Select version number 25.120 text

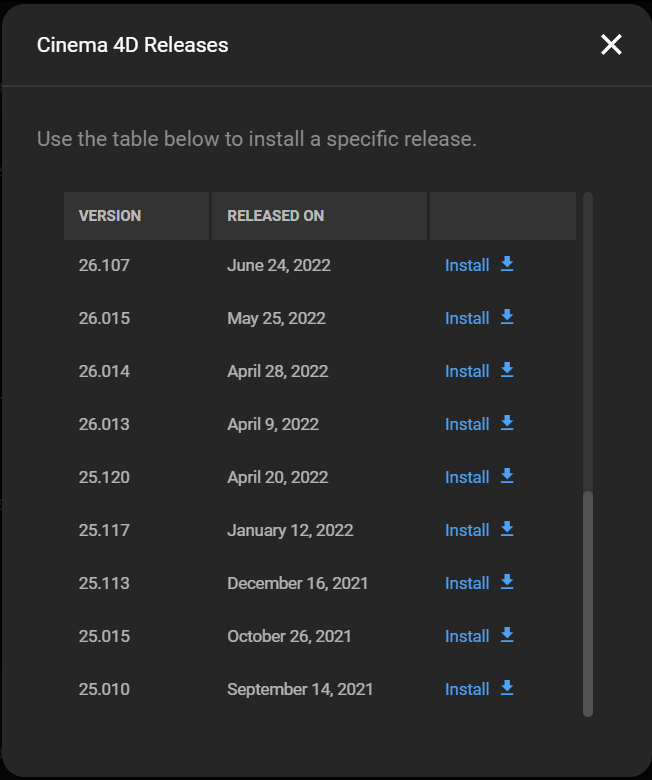coord(104,477)
